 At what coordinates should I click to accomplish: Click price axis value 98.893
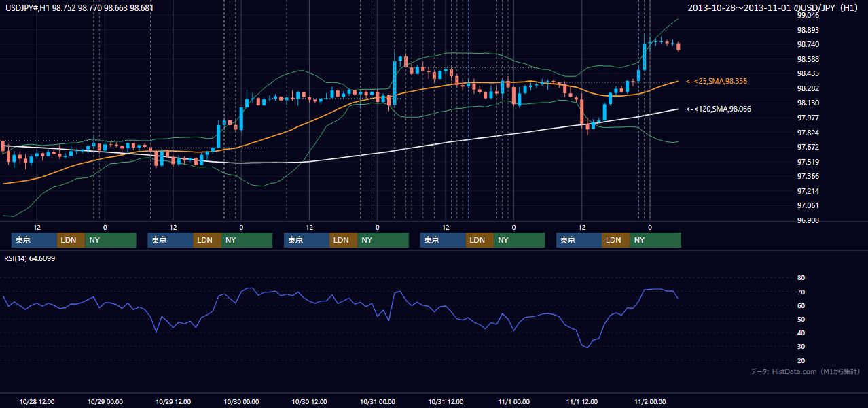point(810,30)
